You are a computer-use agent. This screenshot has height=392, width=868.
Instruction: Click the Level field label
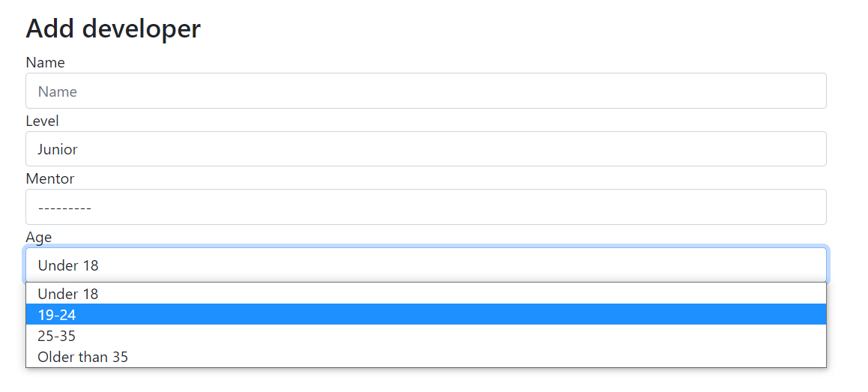coord(42,121)
